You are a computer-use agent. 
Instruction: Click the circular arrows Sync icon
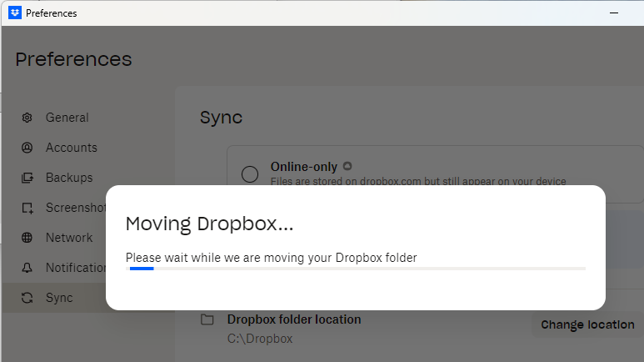(x=27, y=298)
